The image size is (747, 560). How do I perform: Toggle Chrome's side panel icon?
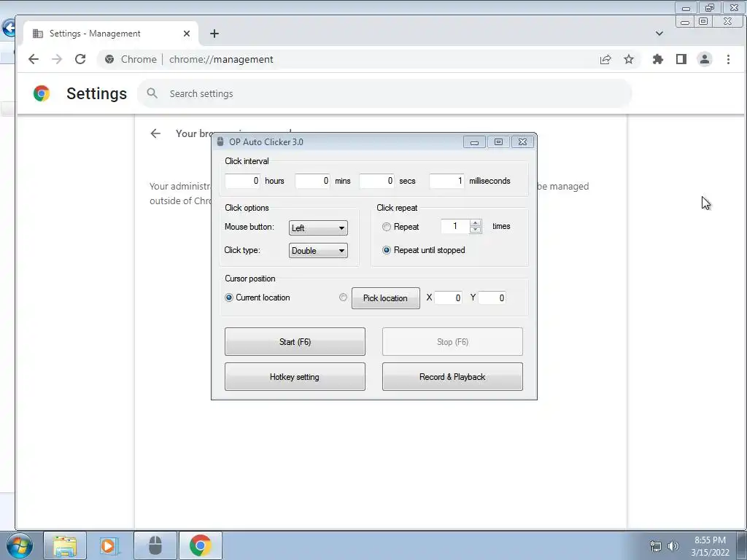click(x=681, y=59)
